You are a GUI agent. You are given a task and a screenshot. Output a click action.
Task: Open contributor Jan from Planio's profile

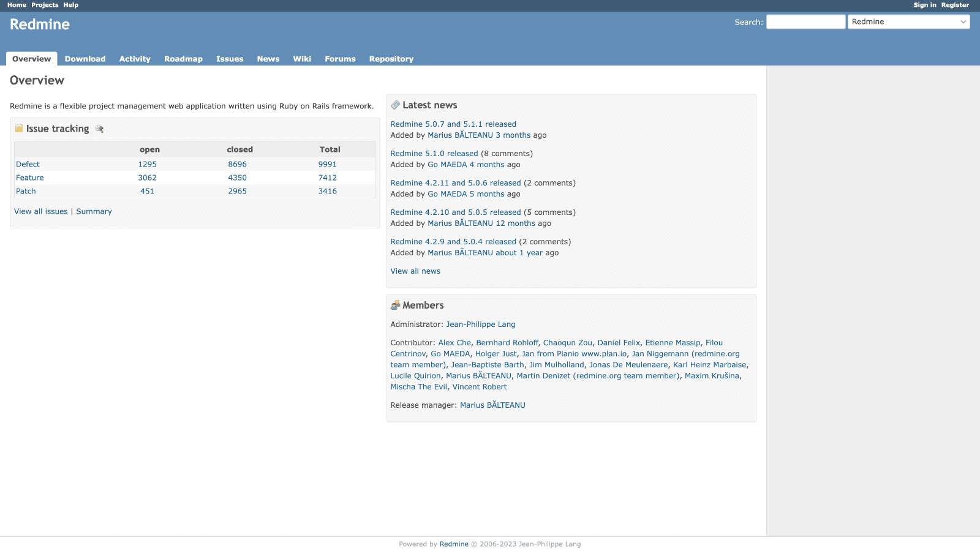575,354
